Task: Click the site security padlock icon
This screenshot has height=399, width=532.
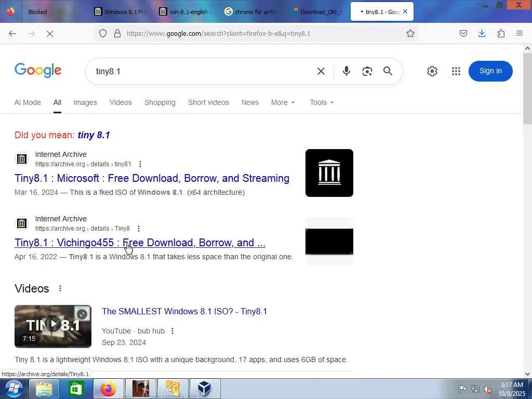Action: pyautogui.click(x=117, y=33)
